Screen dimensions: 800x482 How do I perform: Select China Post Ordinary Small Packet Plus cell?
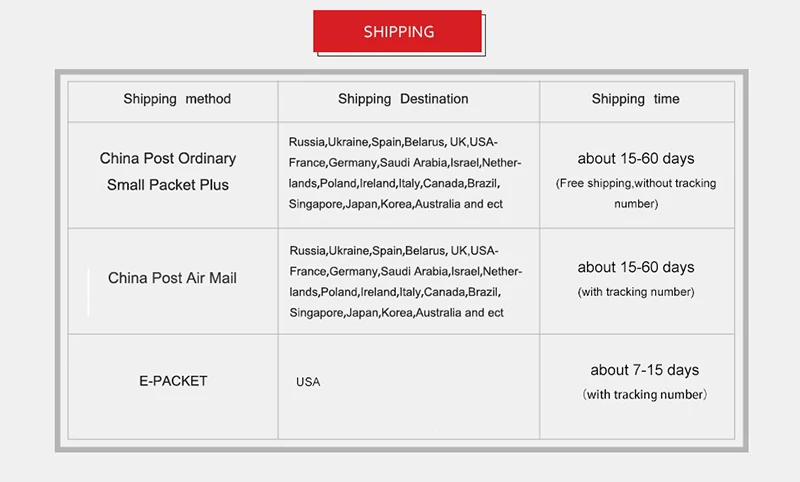168,171
